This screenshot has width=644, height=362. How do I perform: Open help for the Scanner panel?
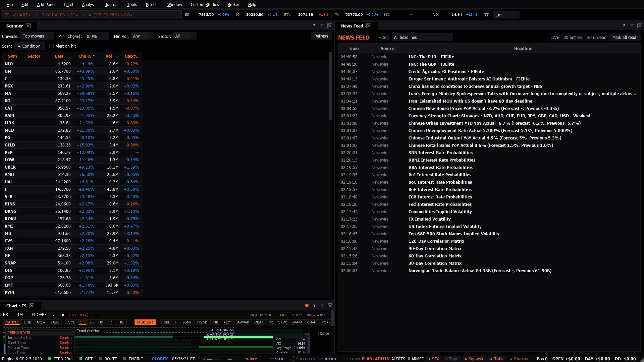314,26
